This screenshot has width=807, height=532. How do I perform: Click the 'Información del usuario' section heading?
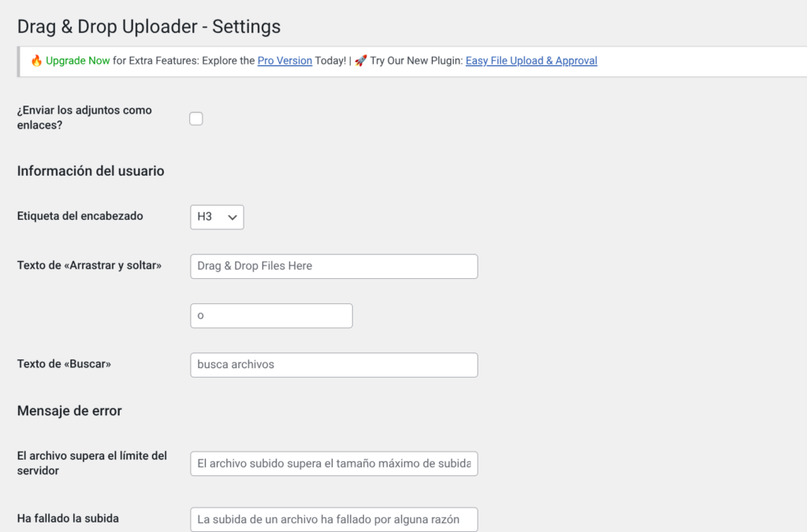tap(91, 171)
